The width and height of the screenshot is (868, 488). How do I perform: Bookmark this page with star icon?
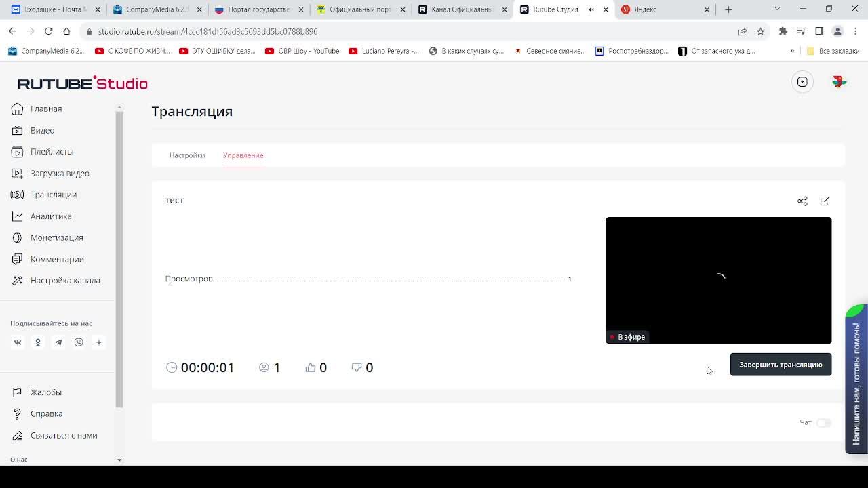coord(760,31)
